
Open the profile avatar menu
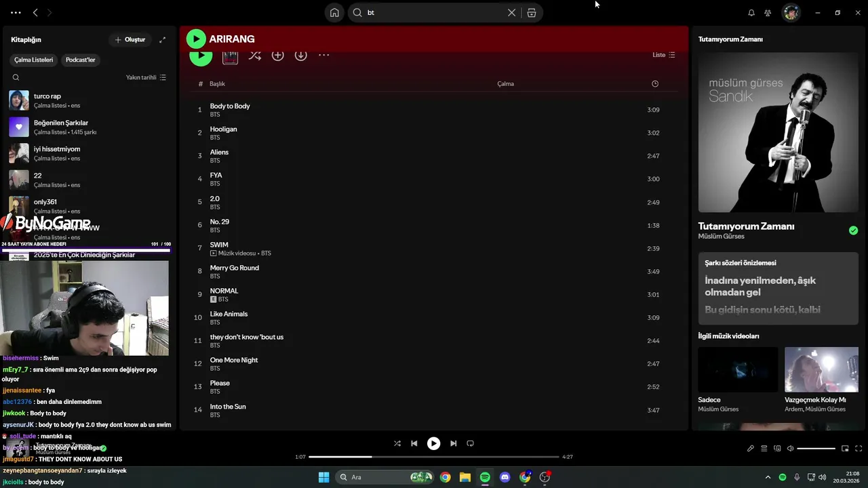click(x=791, y=12)
